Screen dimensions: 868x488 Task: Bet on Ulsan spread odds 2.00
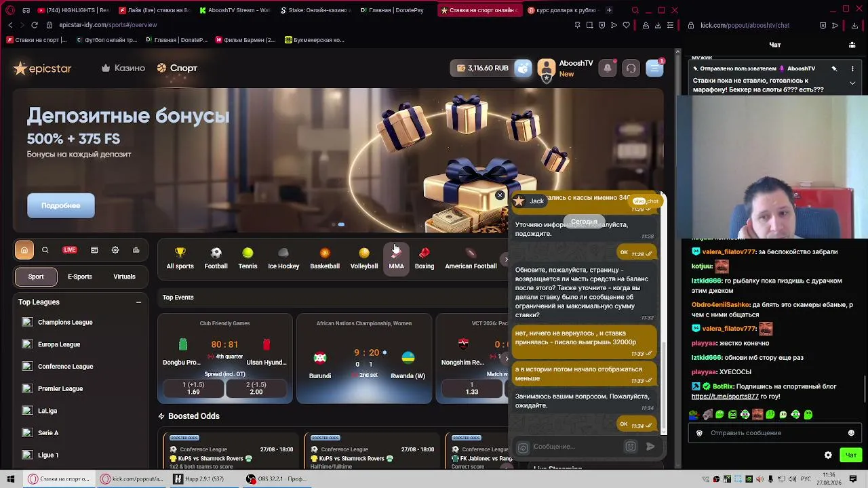[256, 388]
